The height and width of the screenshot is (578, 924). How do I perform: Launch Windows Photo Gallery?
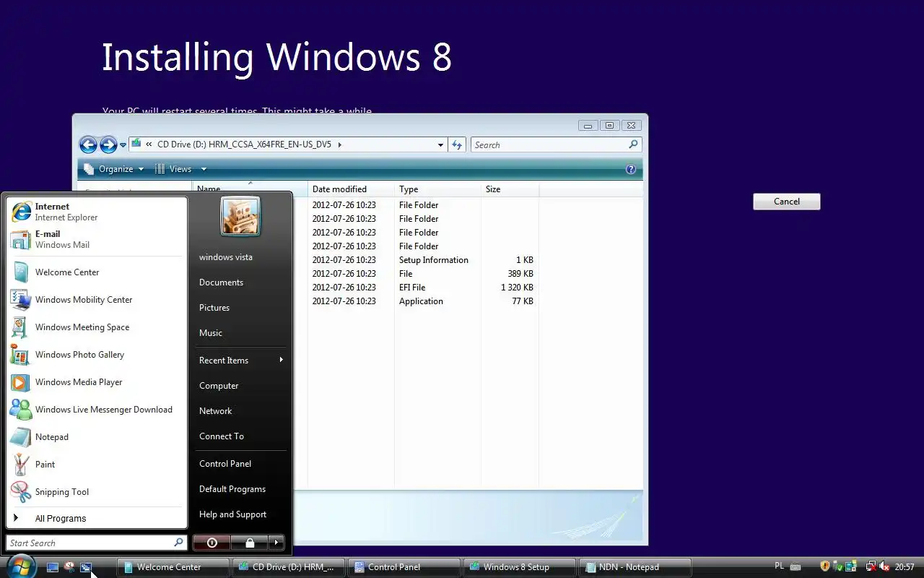point(97,355)
